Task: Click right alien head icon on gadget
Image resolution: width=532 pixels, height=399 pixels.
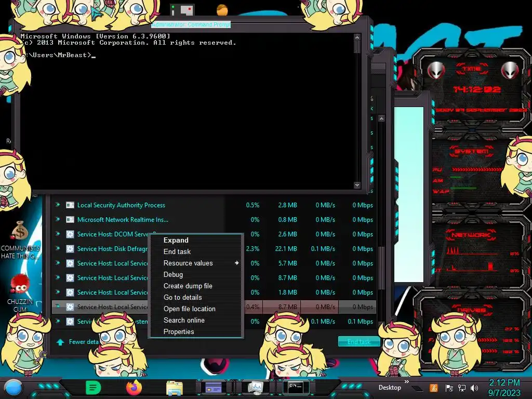Action: 510,71
